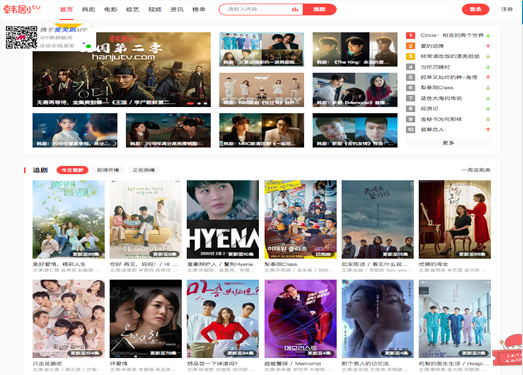
Task: Click the bar-chart ranking icon in the search box
Action: (295, 9)
